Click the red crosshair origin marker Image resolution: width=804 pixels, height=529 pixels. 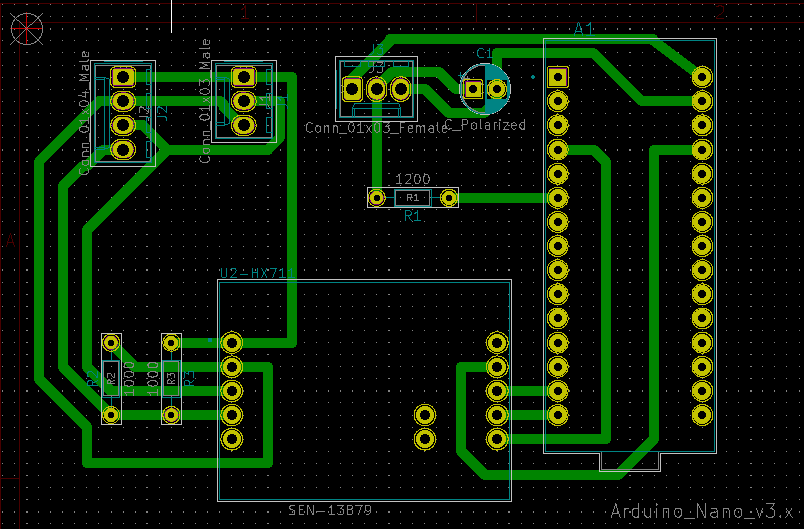[x=27, y=29]
